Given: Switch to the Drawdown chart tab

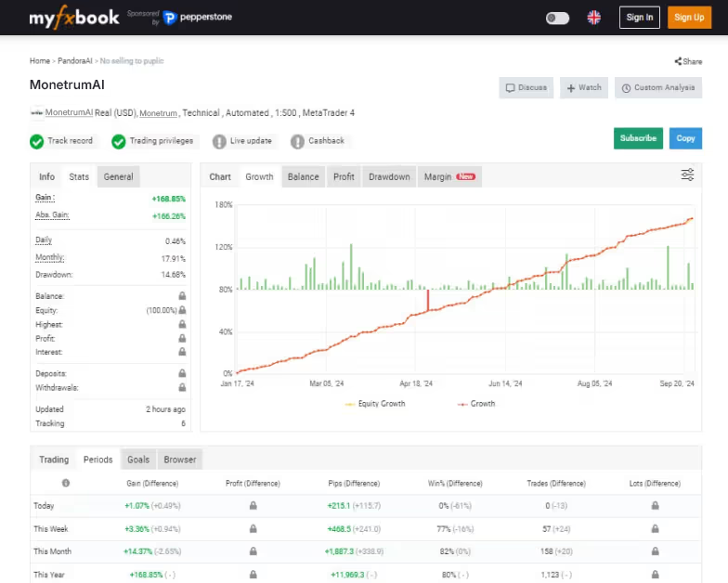Looking at the screenshot, I should pos(389,176).
